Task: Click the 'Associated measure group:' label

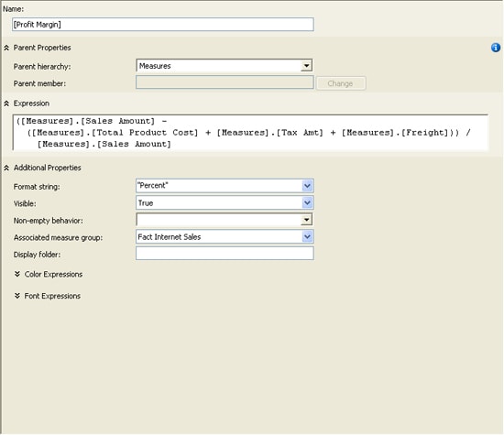Action: coord(58,238)
